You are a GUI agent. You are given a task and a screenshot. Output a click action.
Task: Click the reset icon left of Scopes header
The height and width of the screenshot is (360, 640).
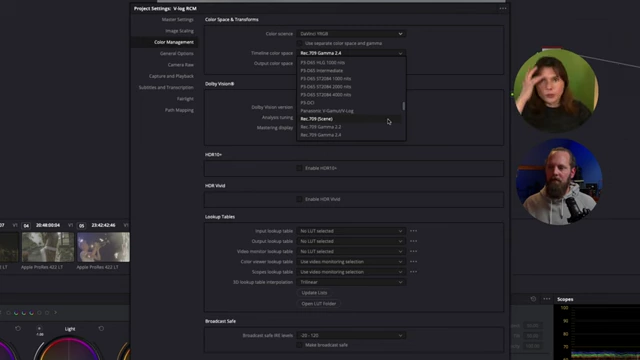533,299
